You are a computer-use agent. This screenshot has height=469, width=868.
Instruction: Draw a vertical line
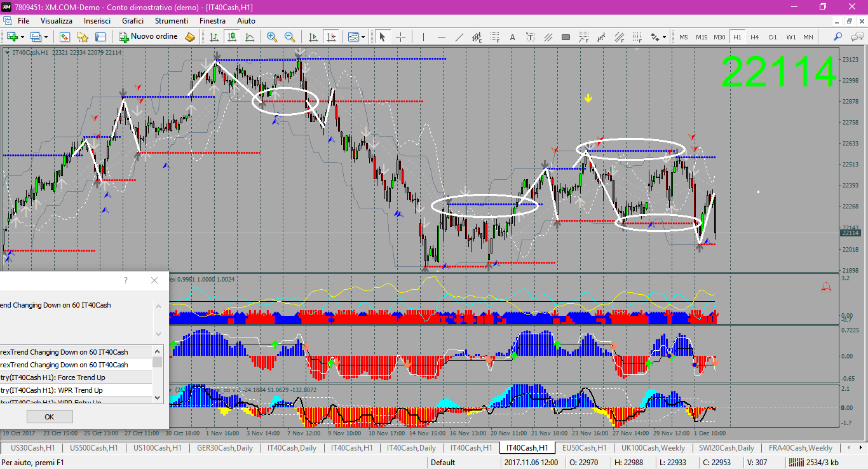(x=423, y=37)
